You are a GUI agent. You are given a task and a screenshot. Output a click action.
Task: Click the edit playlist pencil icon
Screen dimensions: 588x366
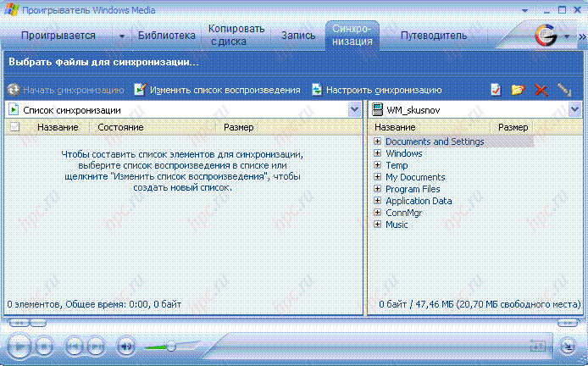[140, 90]
